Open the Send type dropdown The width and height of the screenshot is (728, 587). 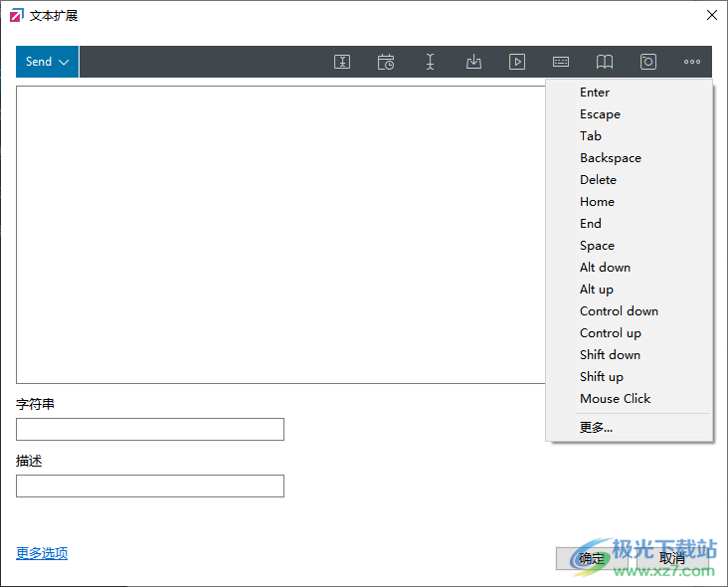point(47,62)
